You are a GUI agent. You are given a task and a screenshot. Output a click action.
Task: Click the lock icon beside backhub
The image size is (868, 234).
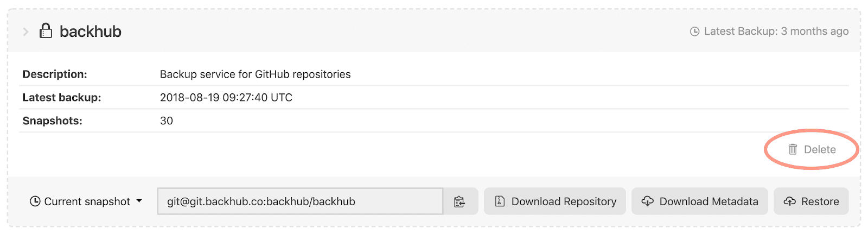(x=46, y=30)
